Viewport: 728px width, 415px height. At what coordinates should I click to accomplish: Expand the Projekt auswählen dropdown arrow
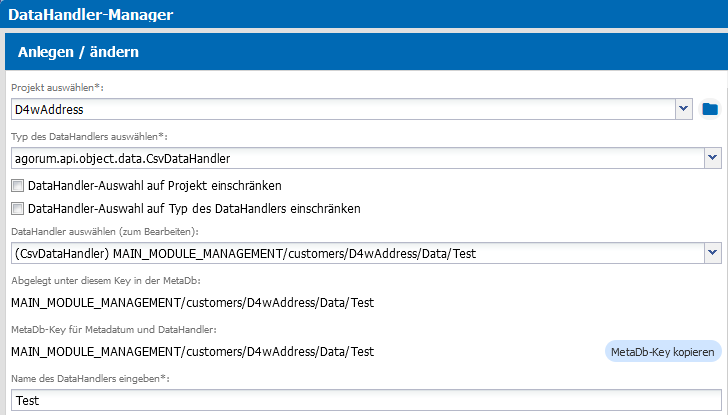coord(683,109)
